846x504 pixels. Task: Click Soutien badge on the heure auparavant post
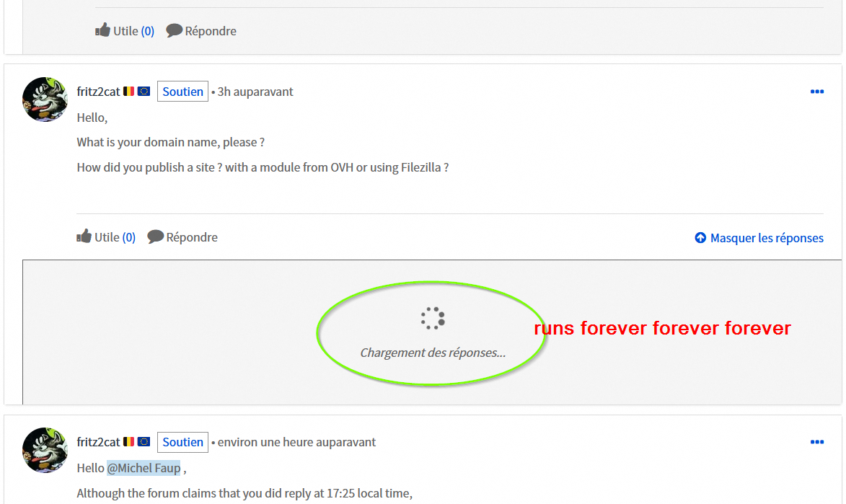coord(182,442)
